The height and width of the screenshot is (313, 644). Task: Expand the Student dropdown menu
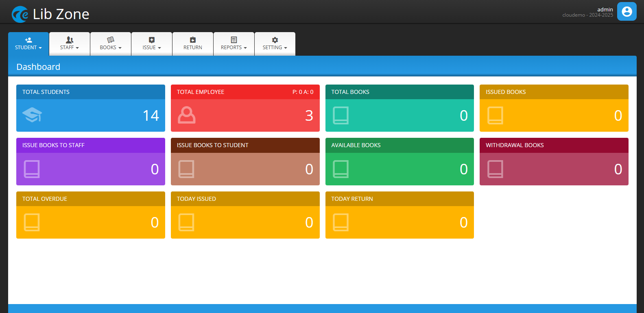click(x=28, y=44)
